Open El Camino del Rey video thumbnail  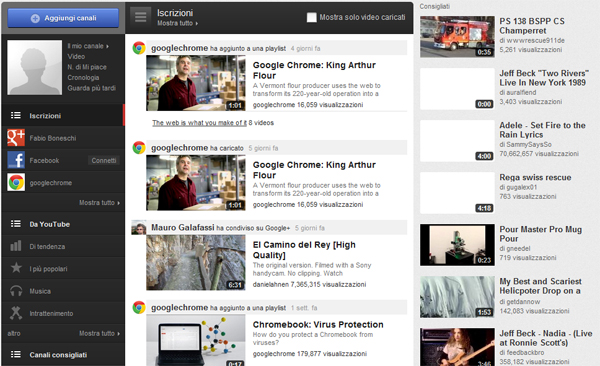(196, 263)
